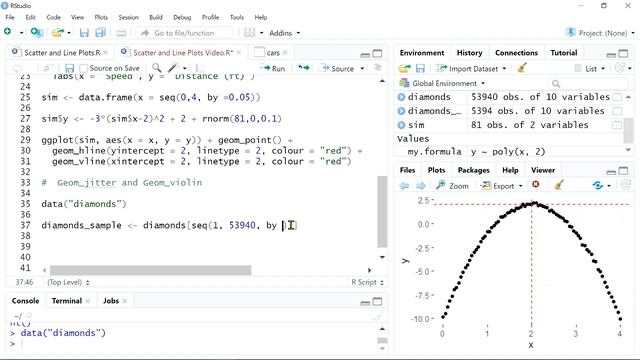Switch to the Viewer tab
This screenshot has width=640, height=360.
tap(543, 170)
